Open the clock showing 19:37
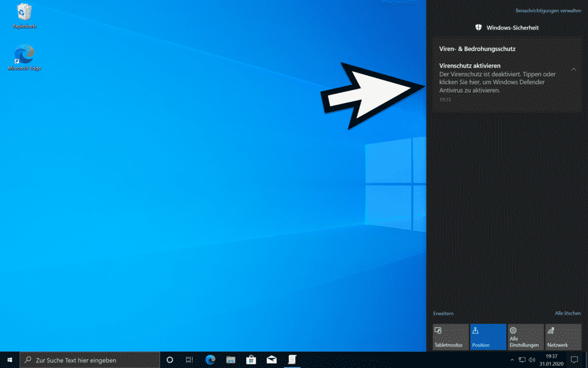 click(551, 360)
